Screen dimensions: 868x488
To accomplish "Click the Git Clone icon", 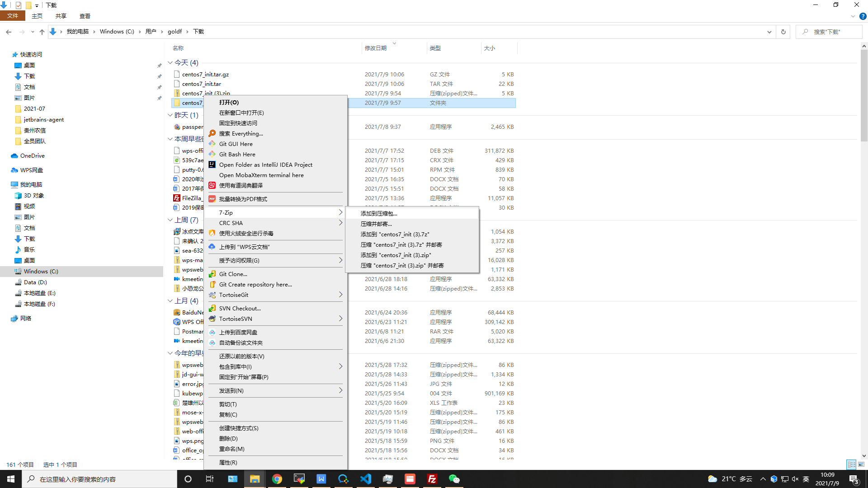I will pos(212,274).
